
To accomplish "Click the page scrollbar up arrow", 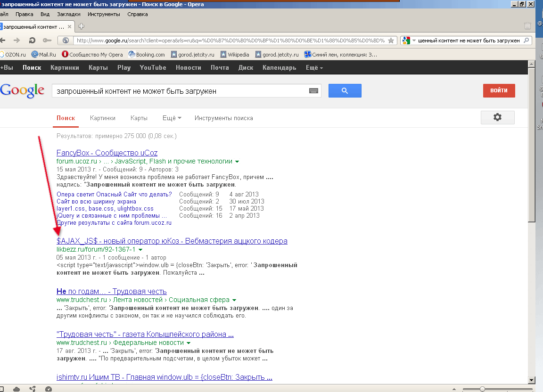I will point(532,64).
